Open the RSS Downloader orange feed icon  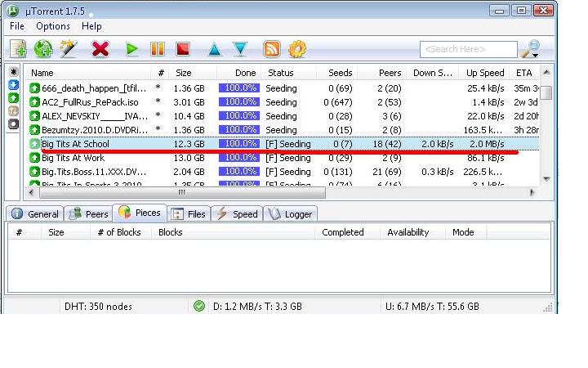[271, 49]
